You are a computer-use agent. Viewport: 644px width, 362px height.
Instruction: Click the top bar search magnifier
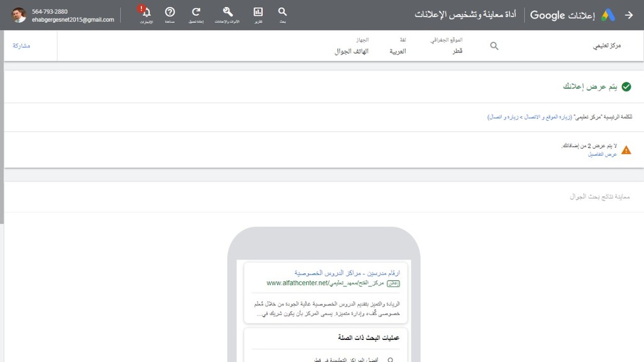coord(282,11)
